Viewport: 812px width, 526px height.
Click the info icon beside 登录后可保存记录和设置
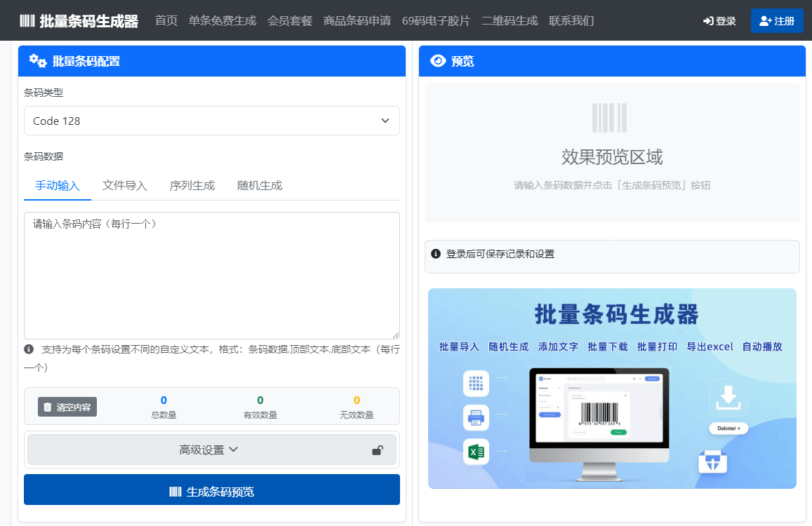point(436,254)
